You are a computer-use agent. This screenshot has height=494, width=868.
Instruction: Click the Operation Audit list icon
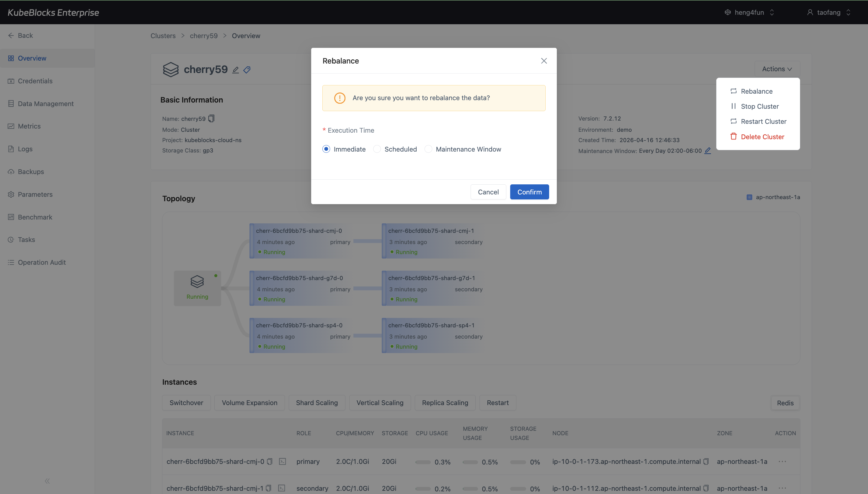pos(11,262)
